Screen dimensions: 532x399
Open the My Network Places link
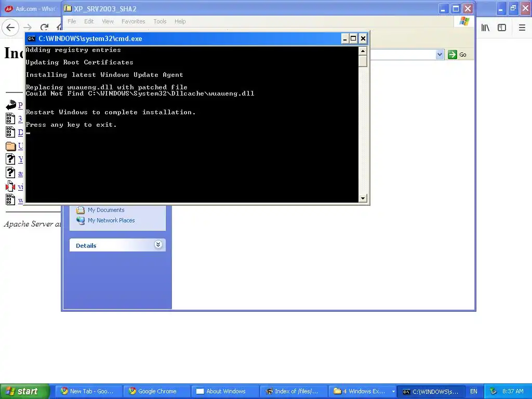(x=111, y=220)
